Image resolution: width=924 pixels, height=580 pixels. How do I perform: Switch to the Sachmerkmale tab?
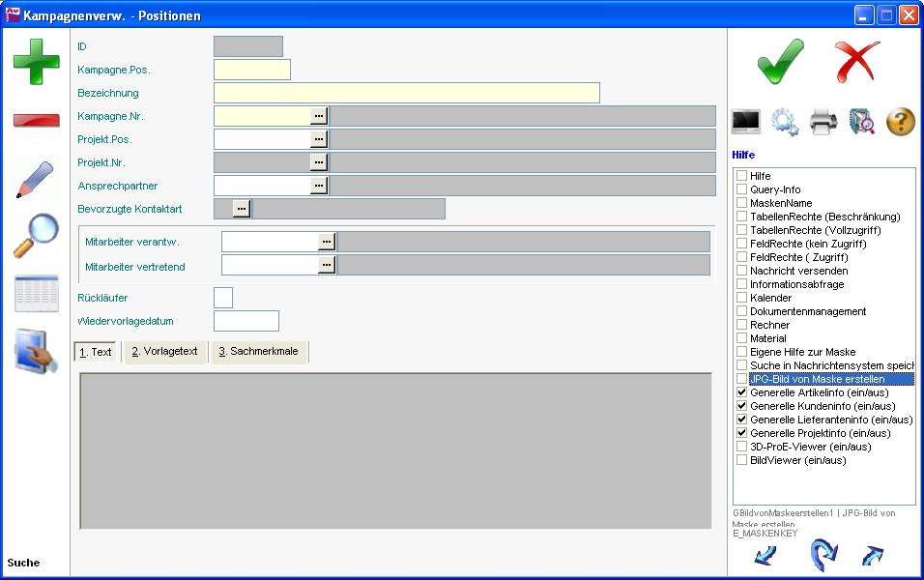[x=259, y=352]
